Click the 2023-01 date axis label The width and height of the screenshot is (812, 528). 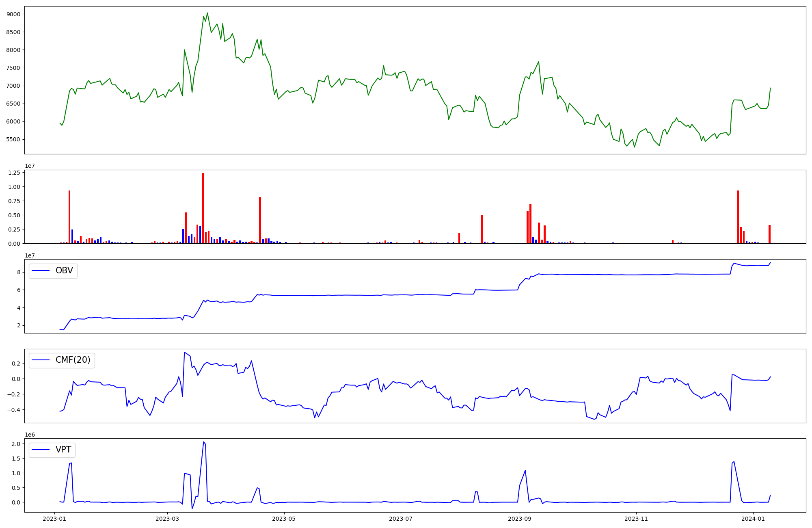click(x=54, y=519)
